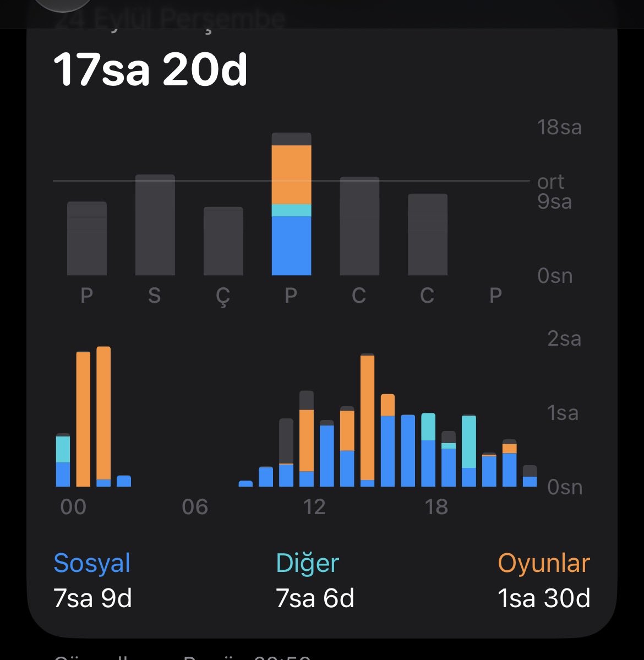Image resolution: width=644 pixels, height=660 pixels.
Task: Tap the 00 hour label on hourly chart
Action: click(x=73, y=507)
